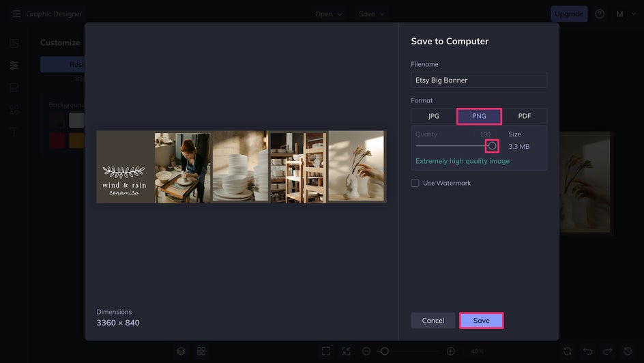Open the help question mark icon
644x363 pixels.
coord(600,14)
